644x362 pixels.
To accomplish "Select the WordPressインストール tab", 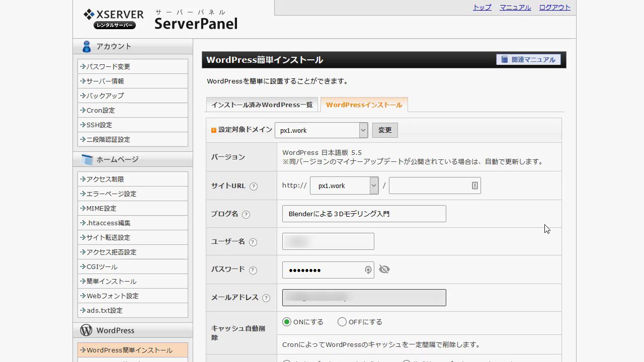I will point(364,105).
